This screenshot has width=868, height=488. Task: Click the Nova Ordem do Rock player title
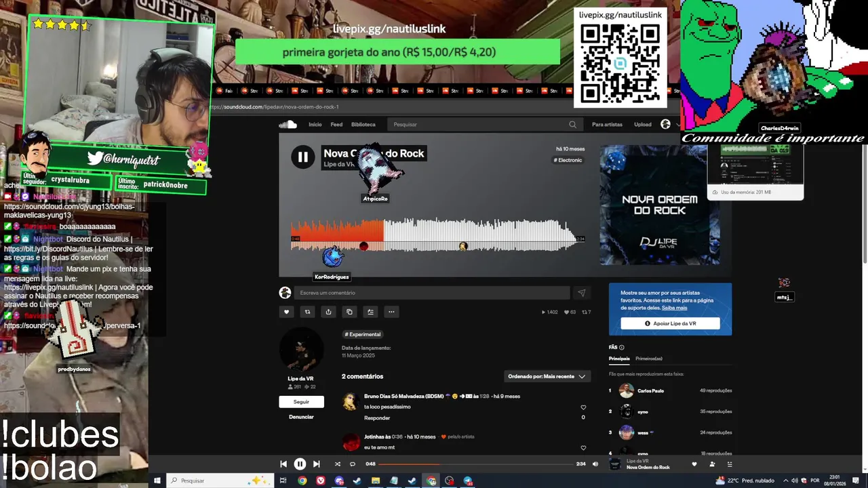click(648, 468)
